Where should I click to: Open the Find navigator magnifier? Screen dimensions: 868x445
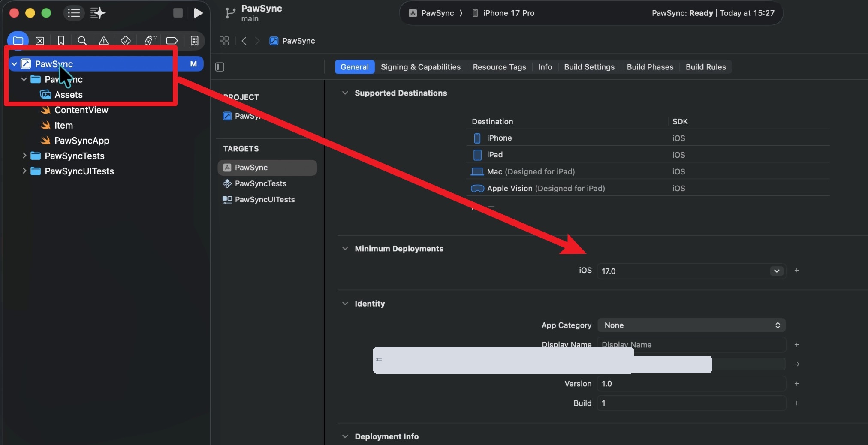tap(82, 41)
